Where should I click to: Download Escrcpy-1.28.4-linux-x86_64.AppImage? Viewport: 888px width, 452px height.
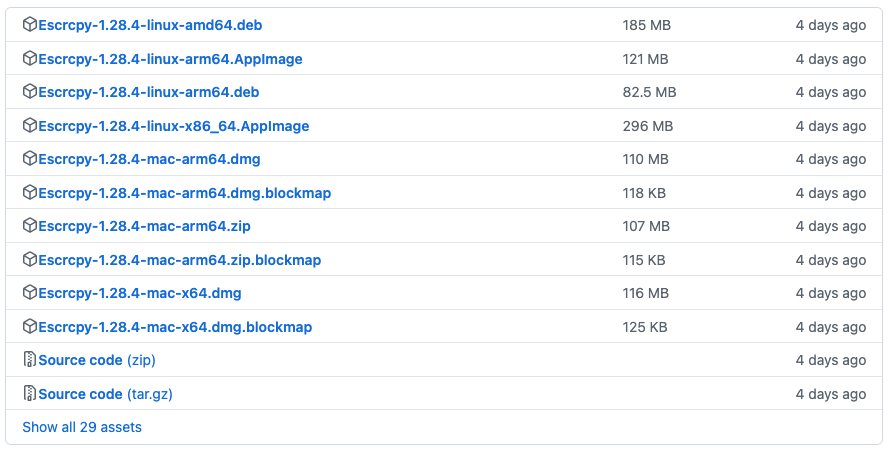[x=173, y=126]
